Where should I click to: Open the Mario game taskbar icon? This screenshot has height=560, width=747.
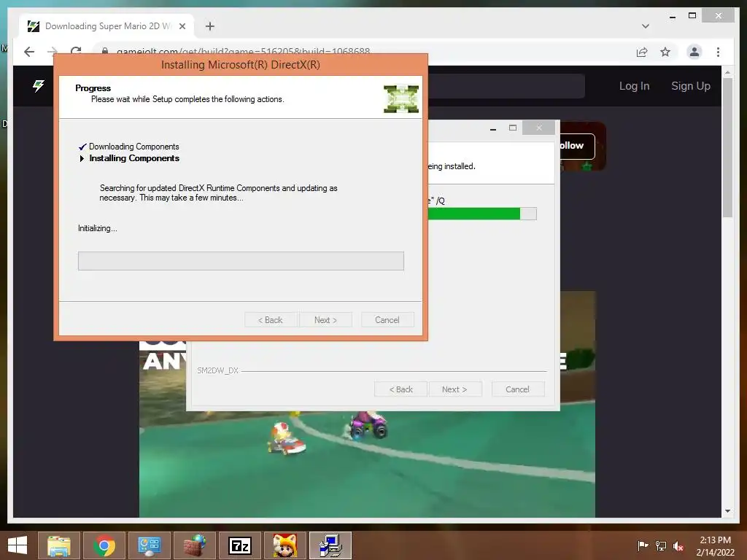coord(285,545)
